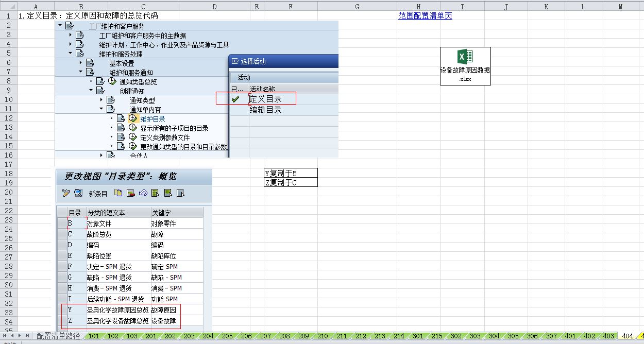
Task: Expand the 通知类型 tree node
Action: point(101,99)
